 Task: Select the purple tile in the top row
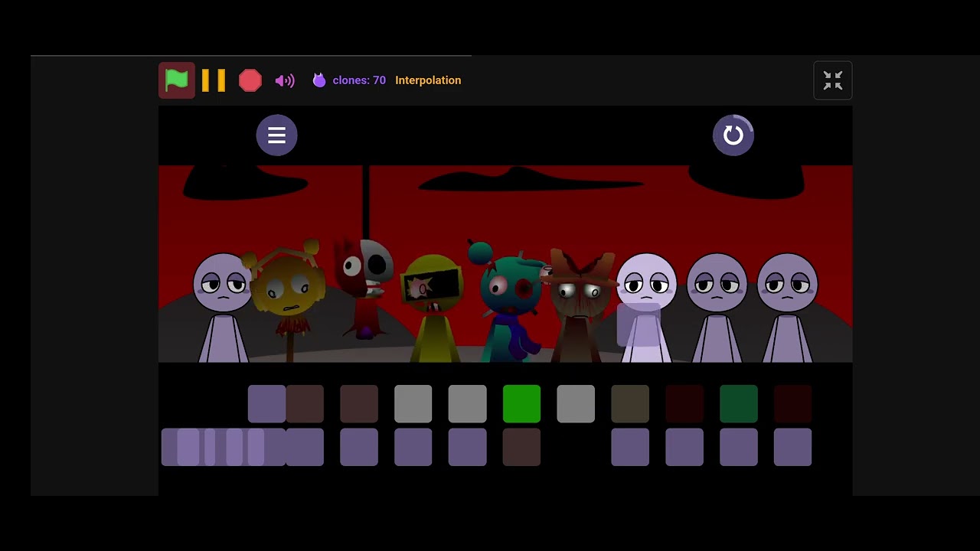pos(266,404)
